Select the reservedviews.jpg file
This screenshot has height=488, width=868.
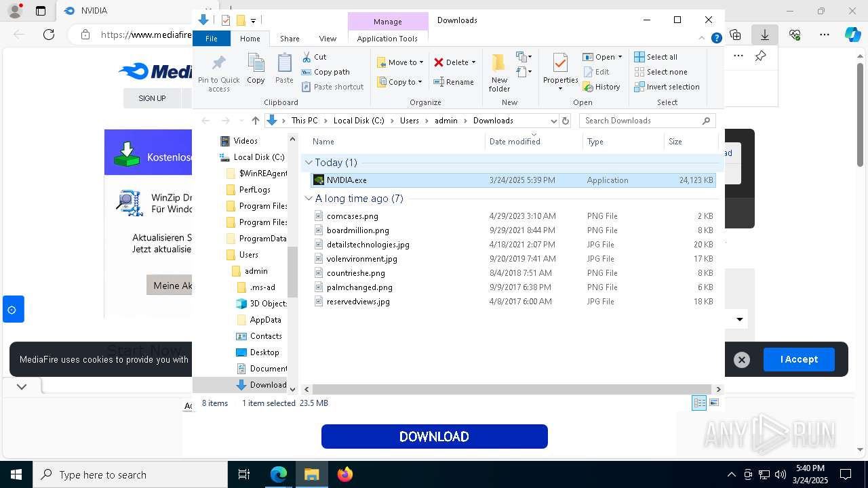click(513, 302)
